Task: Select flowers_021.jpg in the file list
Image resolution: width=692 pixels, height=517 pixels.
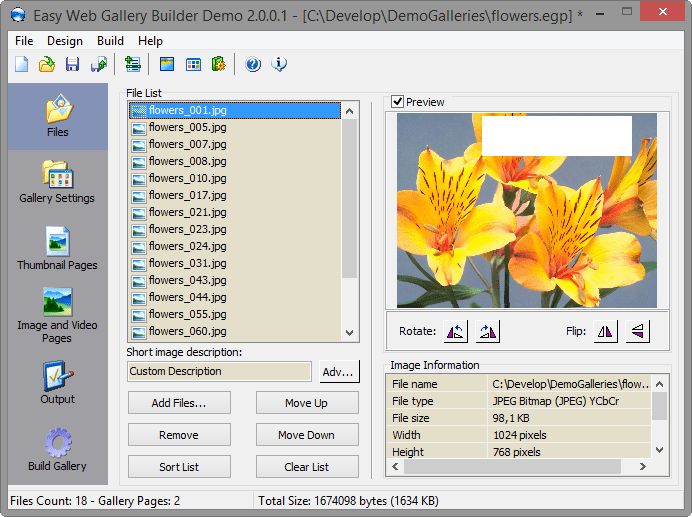Action: point(235,213)
